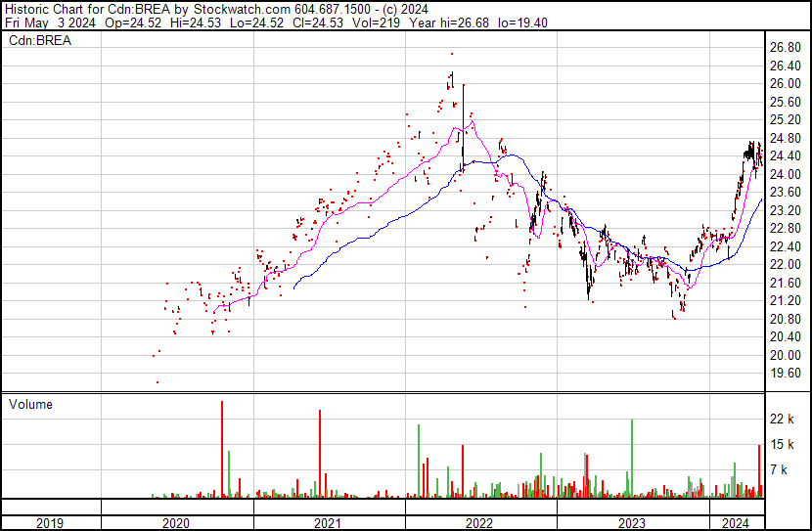Select the 2020 year label on timeline
Screen dimensions: 812x531
tap(177, 523)
